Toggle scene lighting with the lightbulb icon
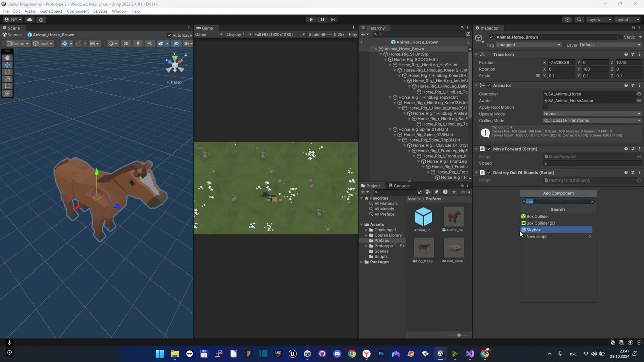The height and width of the screenshot is (362, 644). point(138,44)
